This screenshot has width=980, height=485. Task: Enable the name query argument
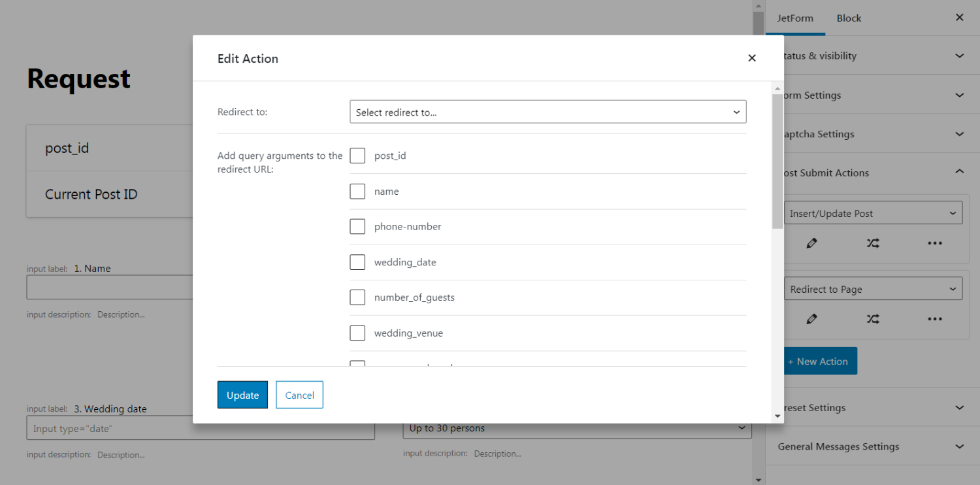pyautogui.click(x=357, y=191)
